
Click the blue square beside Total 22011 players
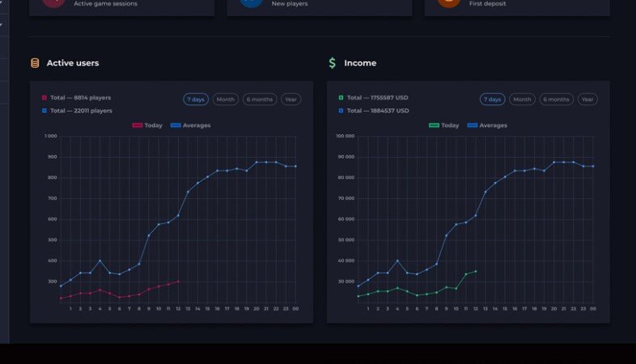tap(45, 111)
